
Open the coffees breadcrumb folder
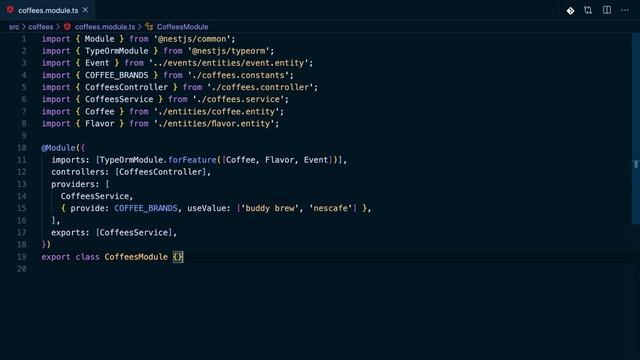click(x=41, y=27)
